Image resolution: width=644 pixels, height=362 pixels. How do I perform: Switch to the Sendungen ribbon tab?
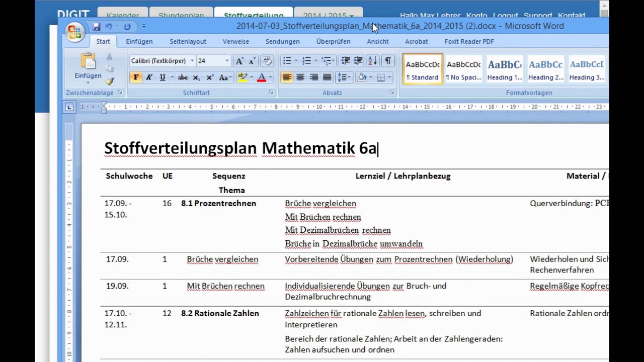283,41
